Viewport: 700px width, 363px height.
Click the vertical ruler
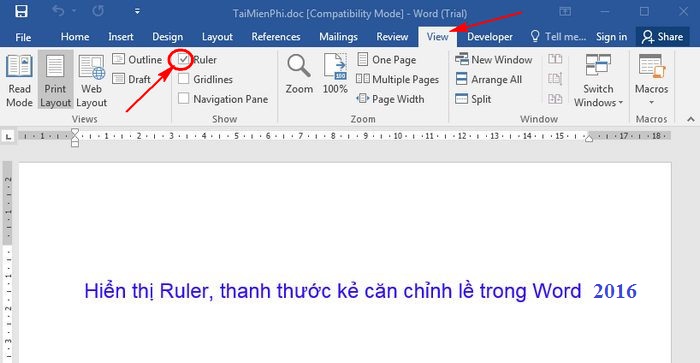(8, 261)
